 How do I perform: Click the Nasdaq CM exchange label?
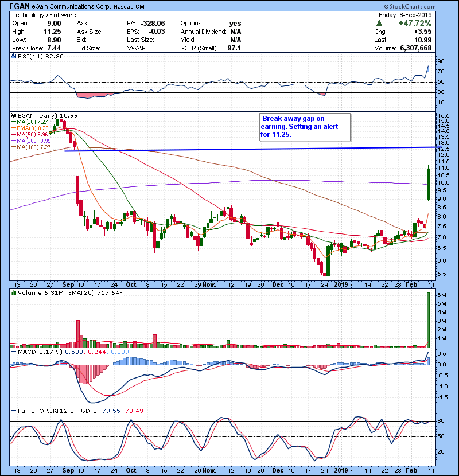[x=129, y=7]
